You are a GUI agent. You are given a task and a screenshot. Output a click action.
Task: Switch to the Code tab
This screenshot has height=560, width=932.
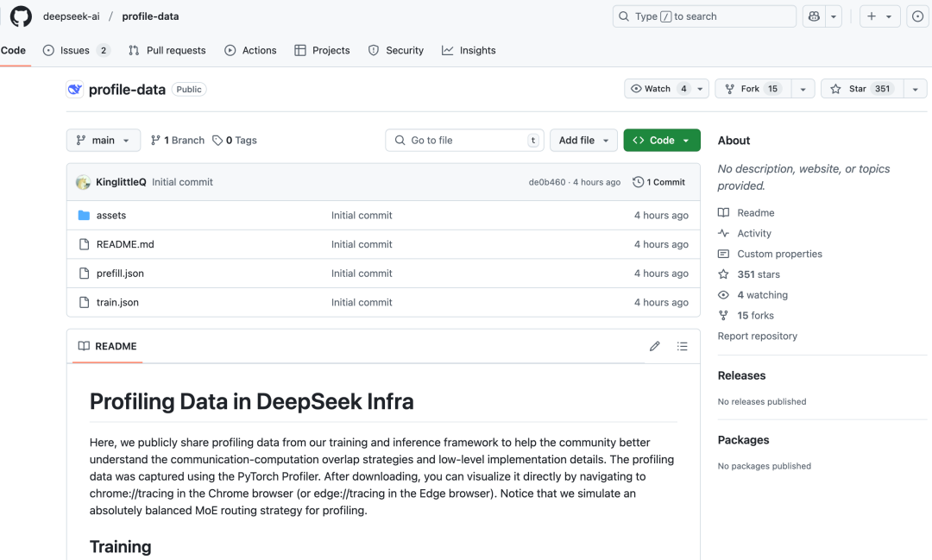(x=13, y=51)
